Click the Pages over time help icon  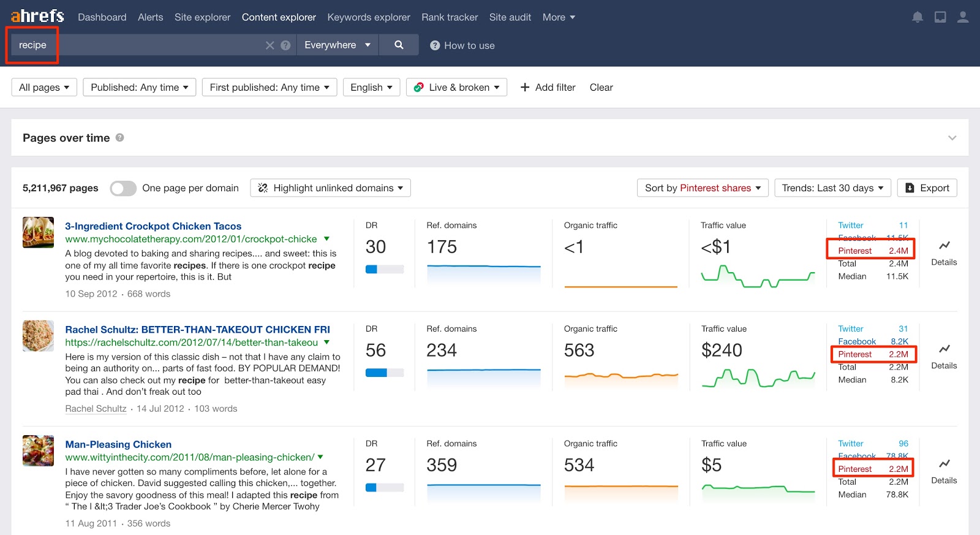point(120,138)
